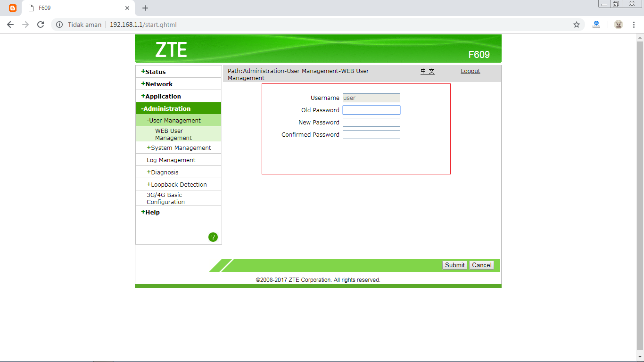Click inside the Old Password field
Screen dimensions: 644x362
click(x=371, y=110)
